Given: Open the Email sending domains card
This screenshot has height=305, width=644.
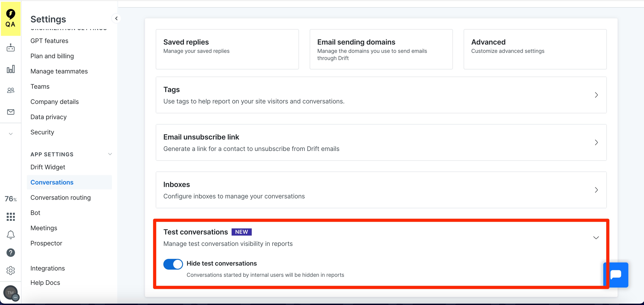Looking at the screenshot, I should (x=381, y=49).
